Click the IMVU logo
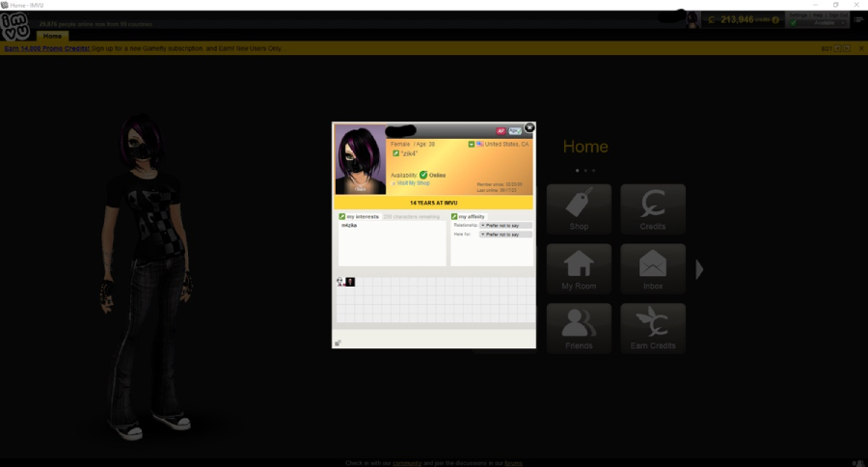The width and height of the screenshot is (868, 467). coord(14,26)
